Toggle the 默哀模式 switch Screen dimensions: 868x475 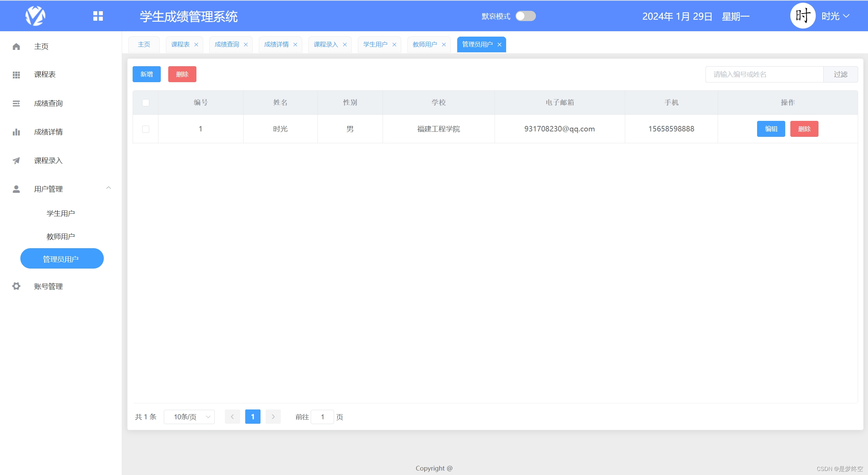[x=525, y=16]
